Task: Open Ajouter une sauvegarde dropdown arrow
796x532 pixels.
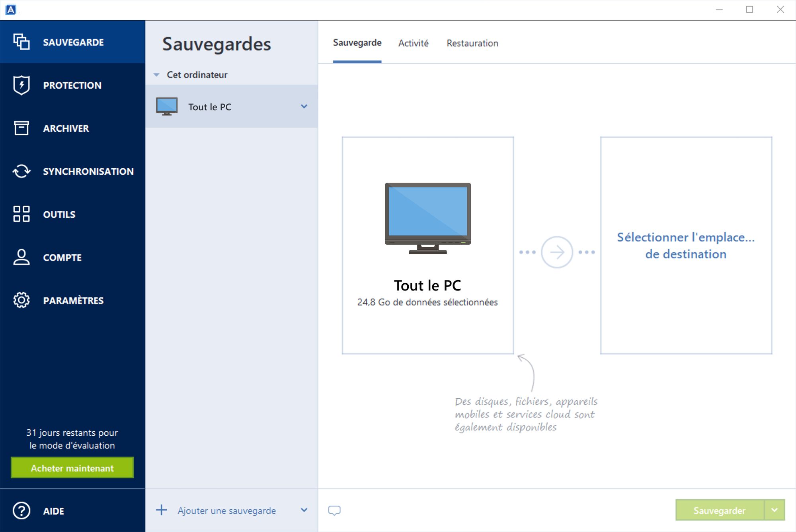Action: pyautogui.click(x=304, y=510)
